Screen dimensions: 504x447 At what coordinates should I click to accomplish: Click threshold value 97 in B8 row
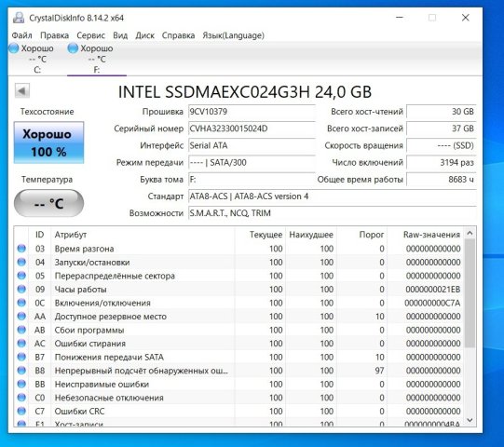pos(379,371)
